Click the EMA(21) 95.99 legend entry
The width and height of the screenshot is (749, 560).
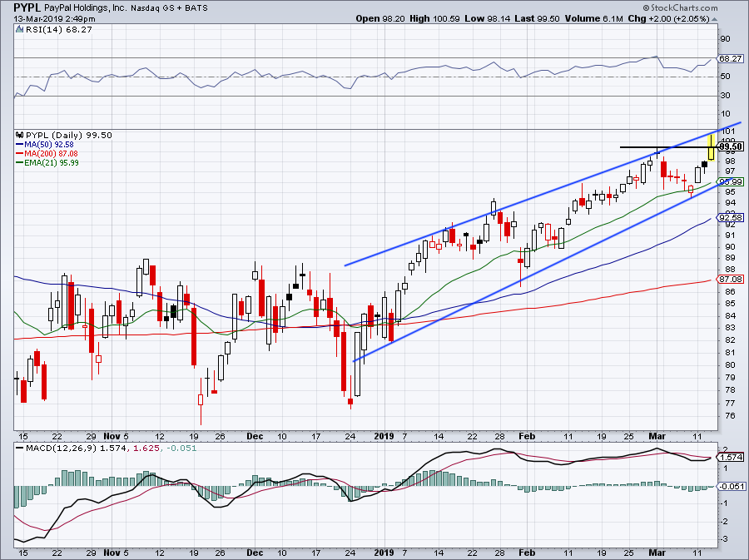47,162
